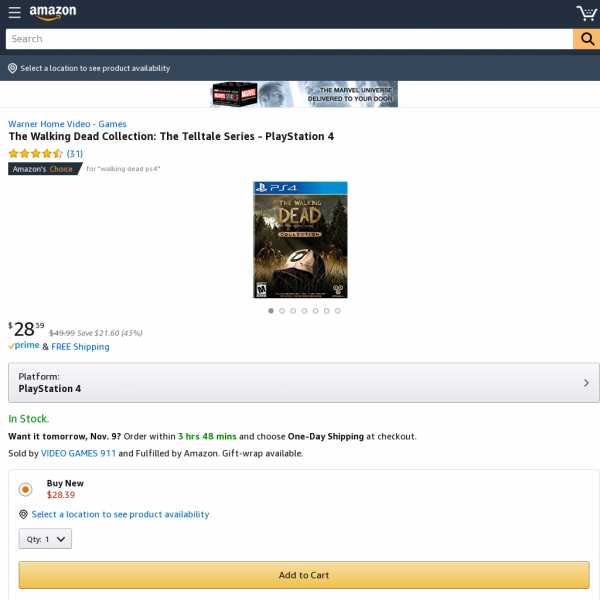Click the Walking Dead game cover image
This screenshot has height=600, width=600.
pos(300,240)
